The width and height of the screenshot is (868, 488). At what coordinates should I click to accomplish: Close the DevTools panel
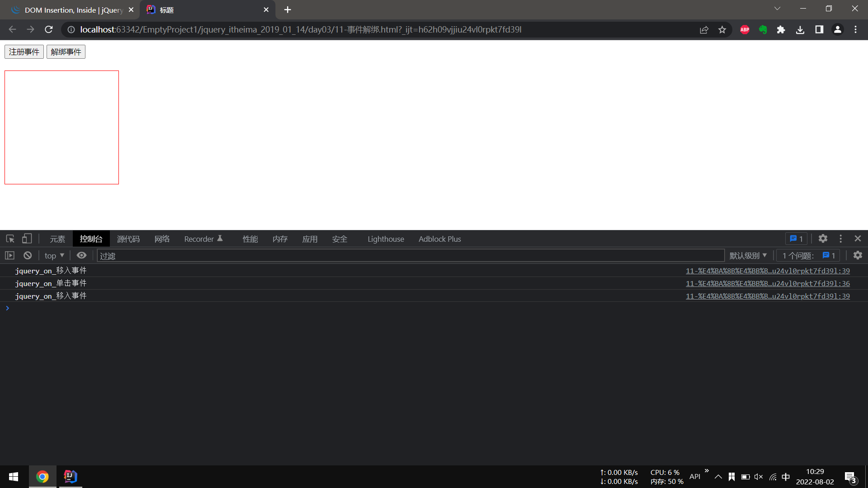pyautogui.click(x=858, y=239)
